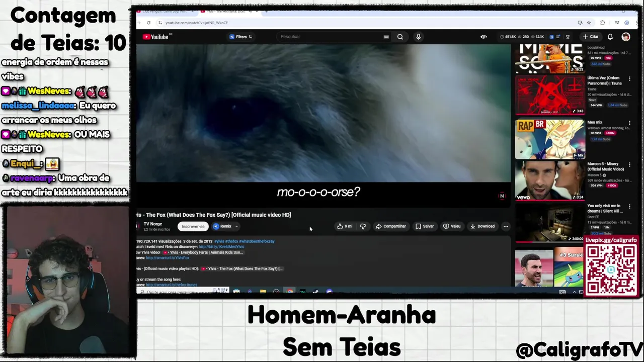Click the #ylvis hashtag
Screen dimensions: 644x362
[219, 241]
